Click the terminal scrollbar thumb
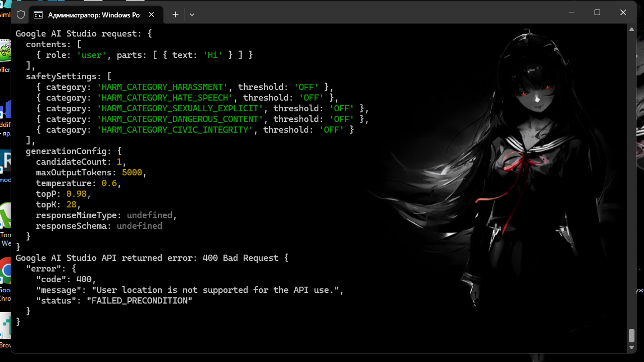 [632, 335]
